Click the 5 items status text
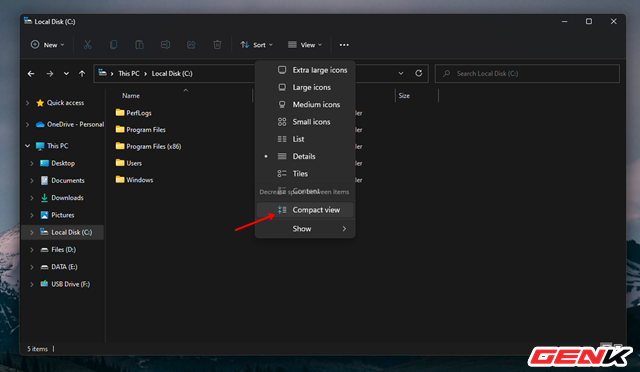 (37, 349)
